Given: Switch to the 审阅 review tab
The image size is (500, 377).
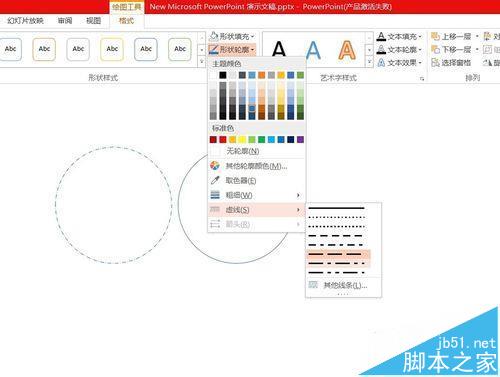Looking at the screenshot, I should click(x=65, y=21).
